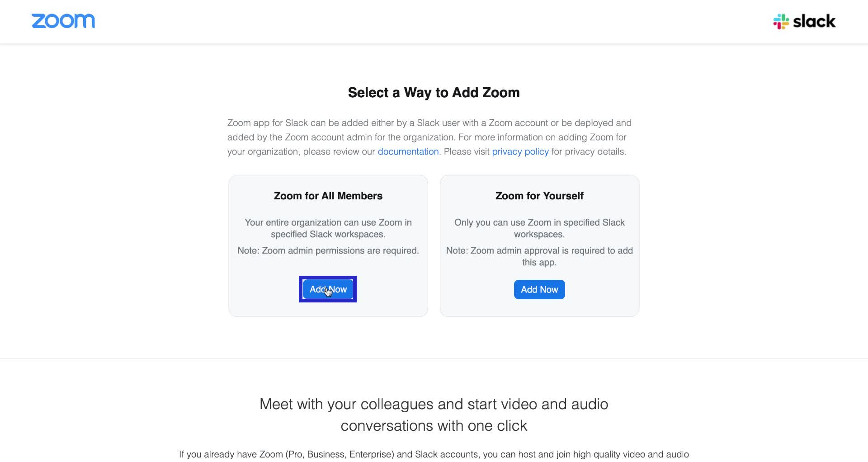868x462 pixels.
Task: Click Add Now under Zoom for Yourself
Action: point(539,289)
